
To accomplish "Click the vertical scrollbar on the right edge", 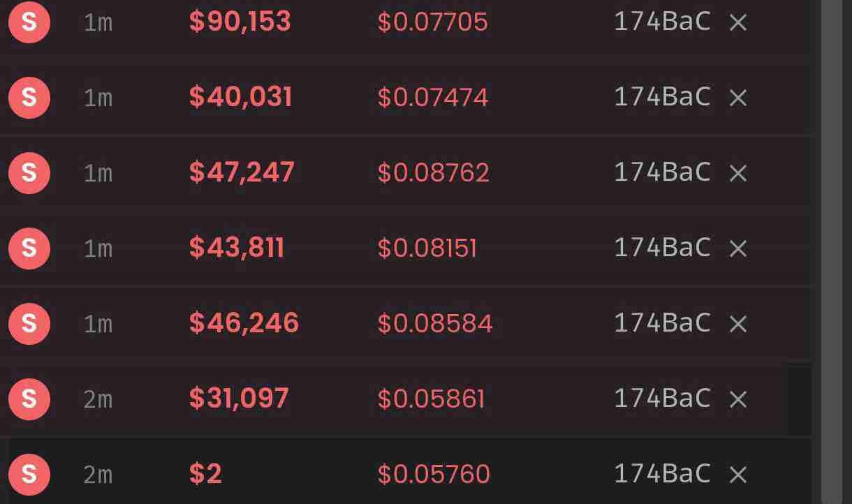I will 837,251.
